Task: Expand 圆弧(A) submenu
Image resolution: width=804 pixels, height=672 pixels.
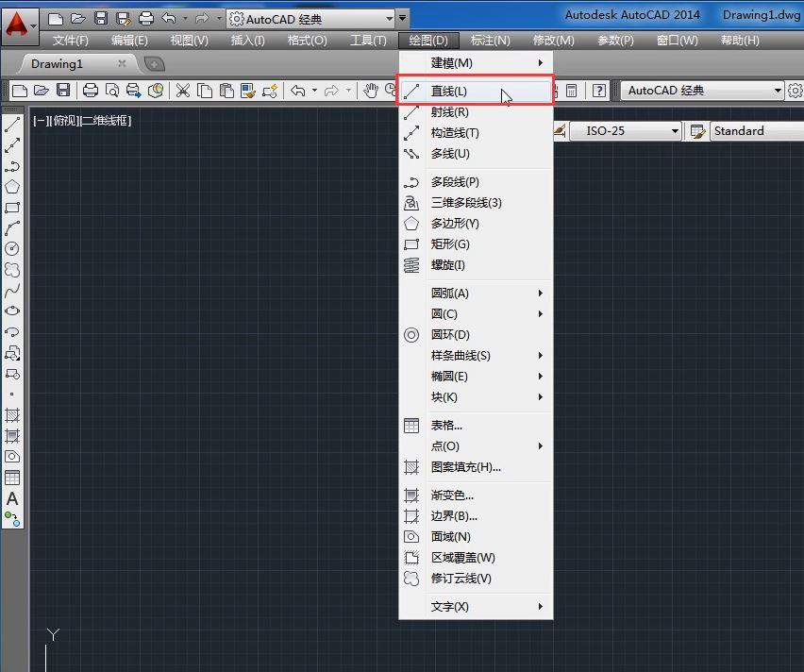Action: pyautogui.click(x=476, y=294)
